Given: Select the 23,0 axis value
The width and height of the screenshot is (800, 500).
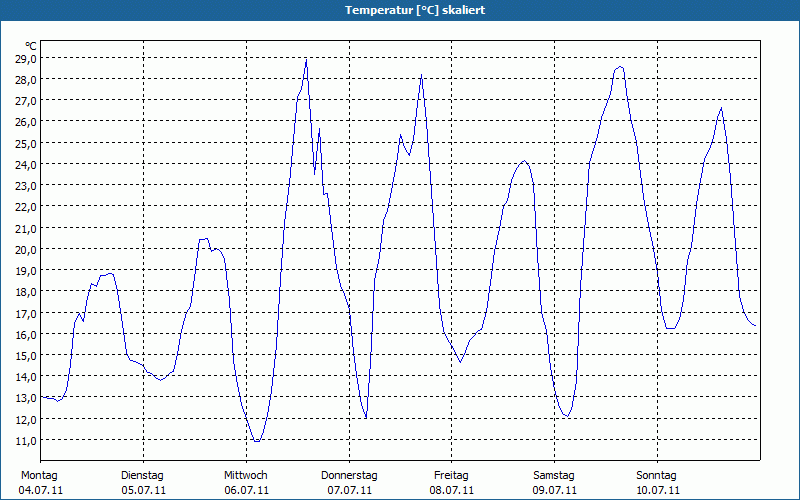Looking at the screenshot, I should pos(26,186).
